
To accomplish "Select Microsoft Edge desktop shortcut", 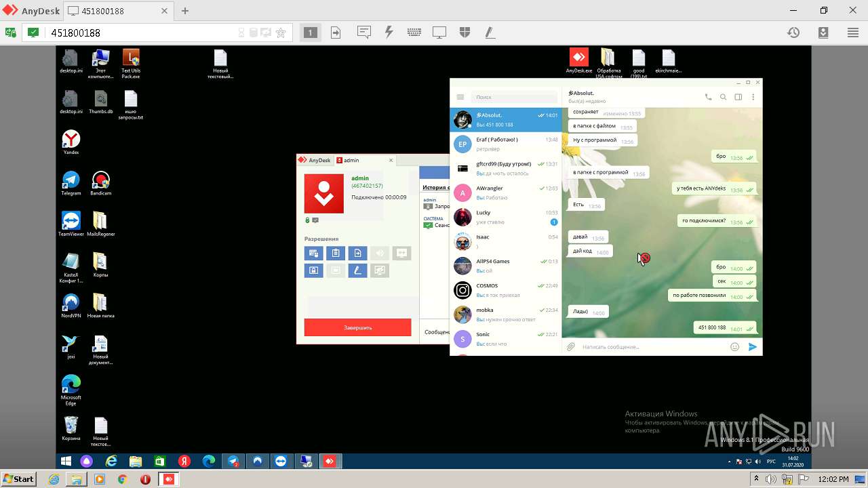I will coord(71,390).
